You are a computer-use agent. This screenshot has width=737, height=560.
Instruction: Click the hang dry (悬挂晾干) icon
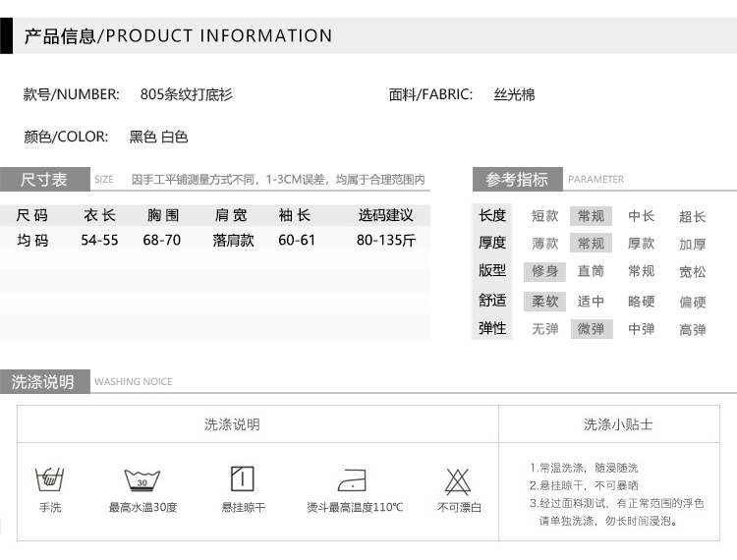click(243, 478)
